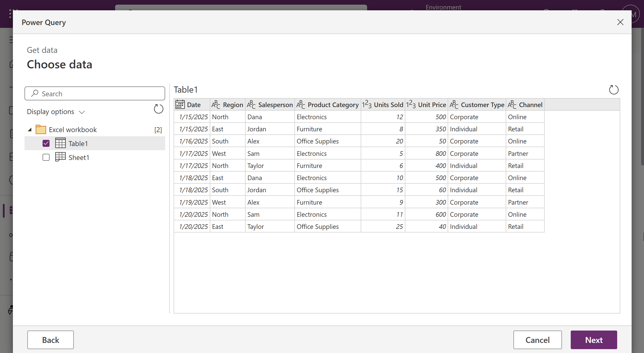Collapse the Excel workbook tree node
This screenshot has width=644, height=353.
pos(30,130)
